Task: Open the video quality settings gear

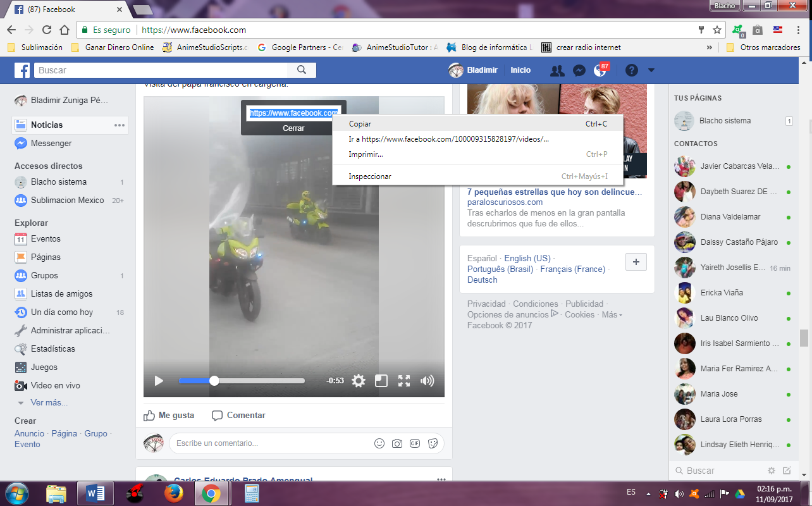Action: tap(358, 380)
